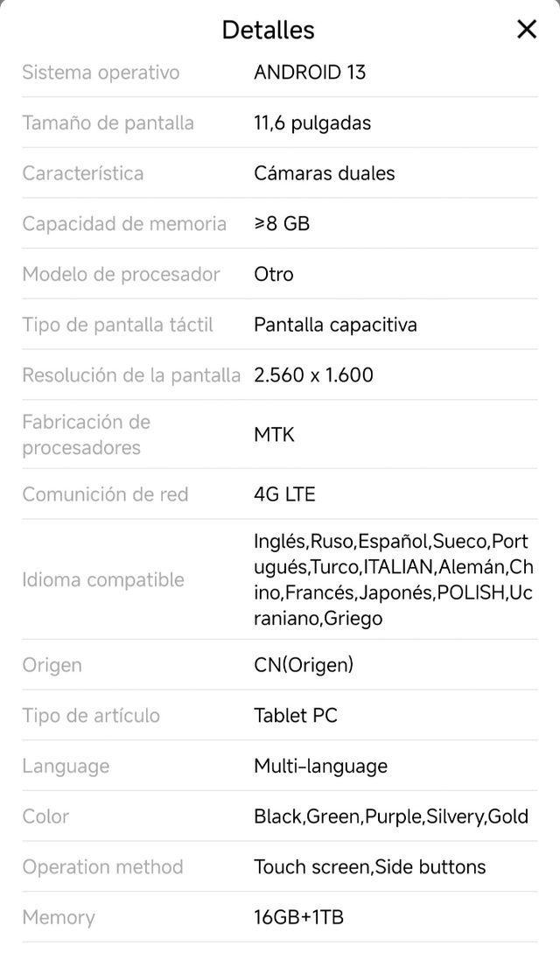Select the ANDROID 13 operating system value
560x953 pixels.
[310, 73]
